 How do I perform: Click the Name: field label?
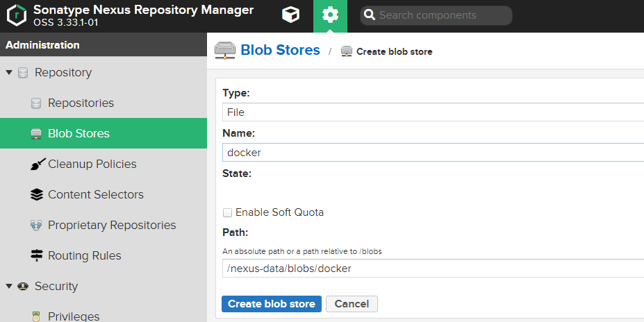pos(238,133)
